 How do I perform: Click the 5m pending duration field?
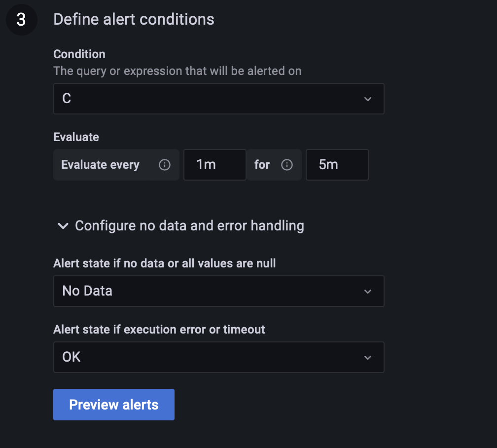coord(337,165)
